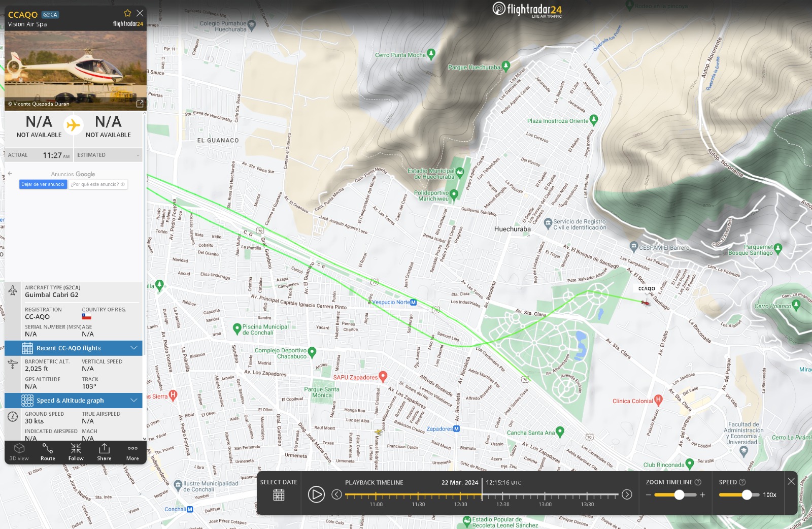812x529 pixels.
Task: Click Parquemet Bosque Santiago pin
Action: [778, 248]
